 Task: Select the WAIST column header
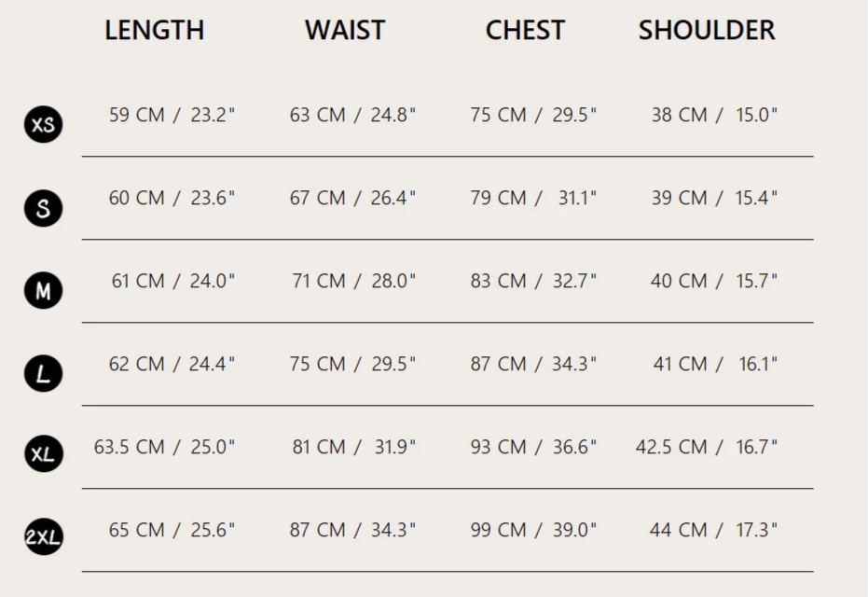pyautogui.click(x=344, y=30)
